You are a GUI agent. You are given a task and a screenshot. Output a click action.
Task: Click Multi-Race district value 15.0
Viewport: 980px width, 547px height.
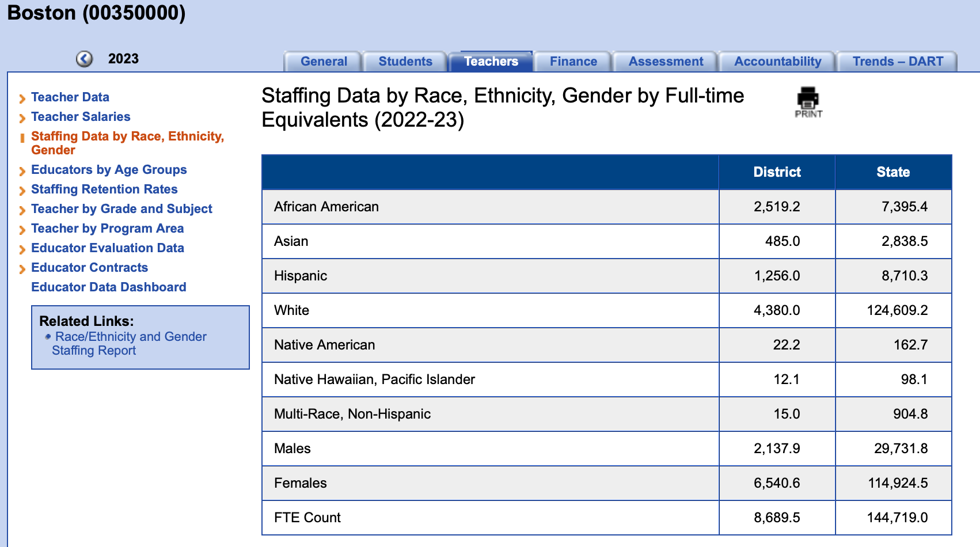click(787, 414)
